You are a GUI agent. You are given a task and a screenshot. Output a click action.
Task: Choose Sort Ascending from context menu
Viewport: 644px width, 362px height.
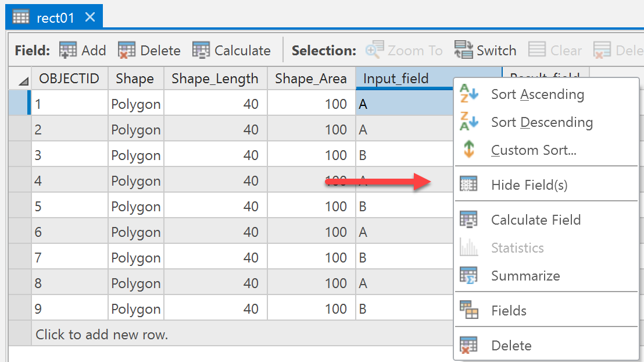537,94
